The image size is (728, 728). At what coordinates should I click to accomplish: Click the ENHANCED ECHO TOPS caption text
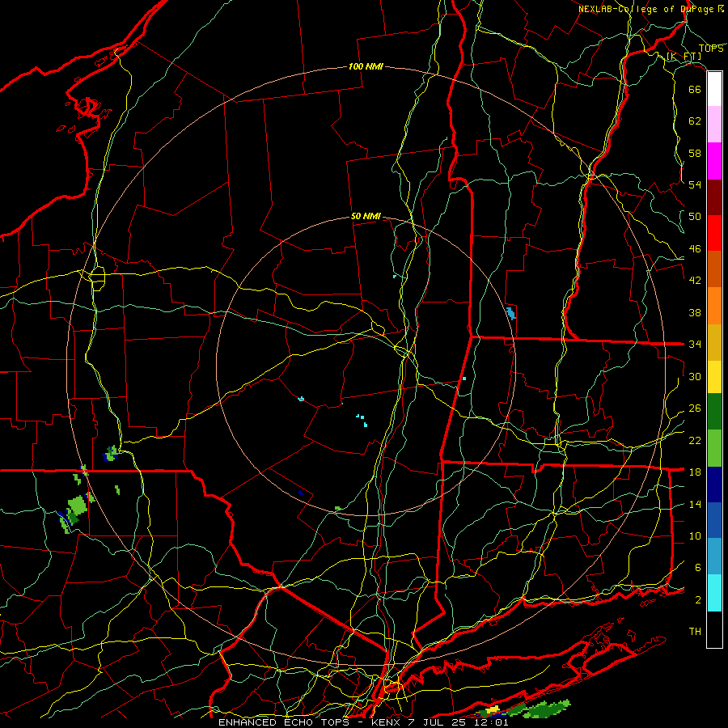point(284,722)
